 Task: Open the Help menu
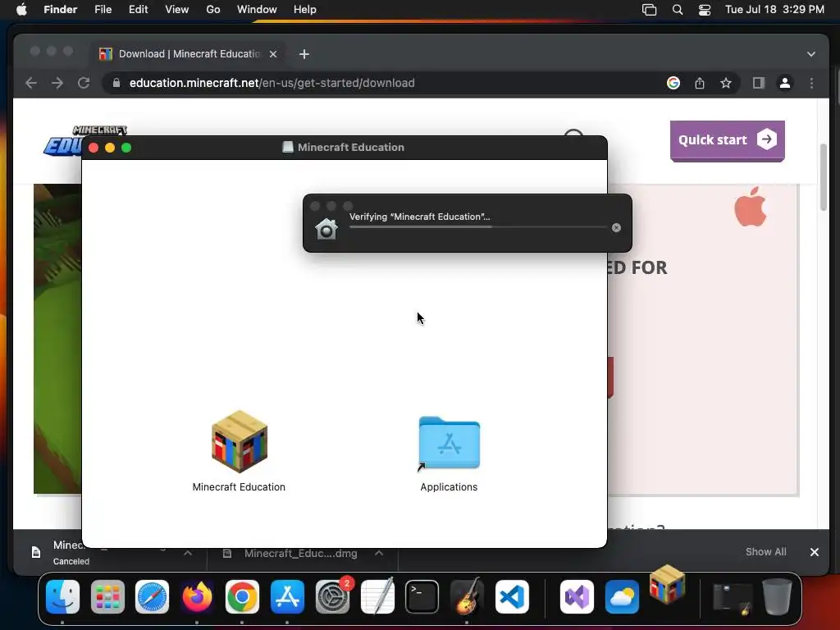click(305, 10)
